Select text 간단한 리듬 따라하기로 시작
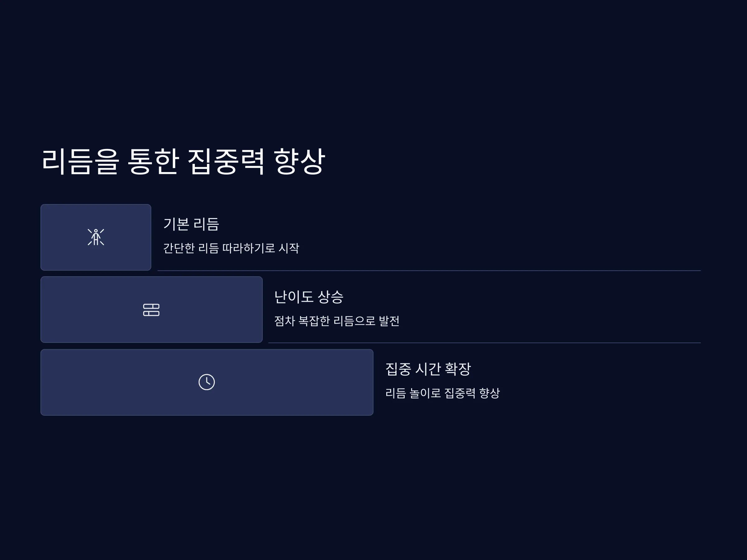Image resolution: width=747 pixels, height=560 pixels. point(231,248)
